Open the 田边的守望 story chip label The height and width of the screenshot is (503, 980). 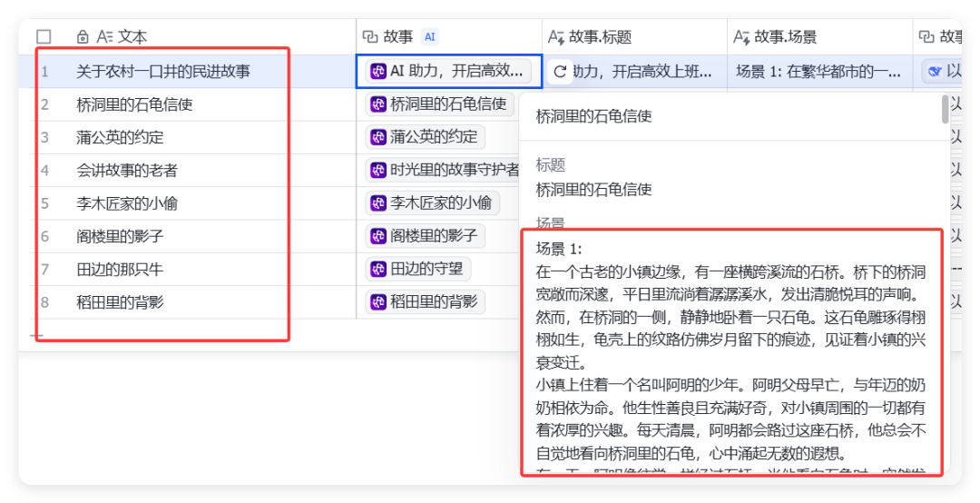click(426, 269)
